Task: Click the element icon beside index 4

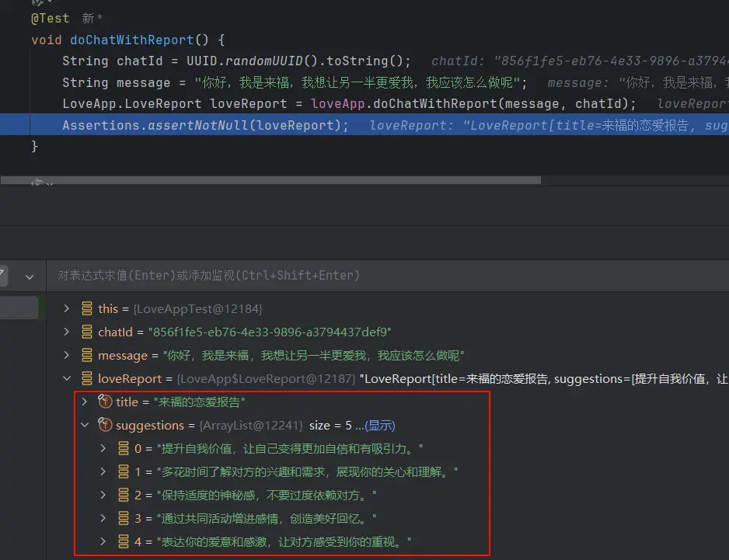Action: pos(124,541)
